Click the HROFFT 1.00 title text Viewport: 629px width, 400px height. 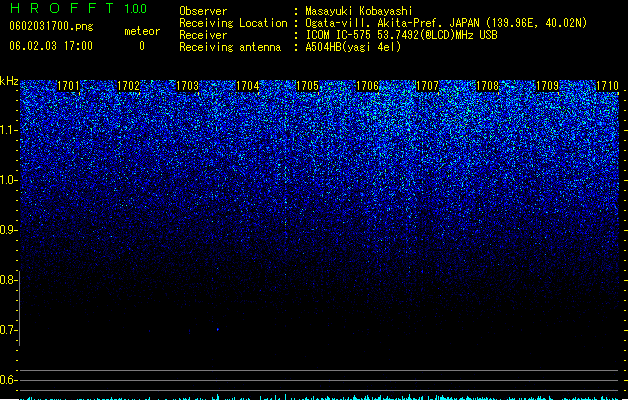click(78, 8)
